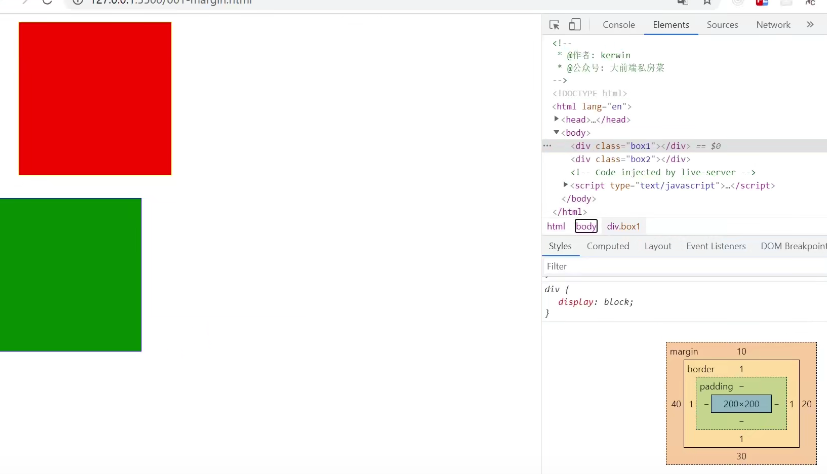
Task: Open the Event Listeners sub-tab
Action: [716, 246]
